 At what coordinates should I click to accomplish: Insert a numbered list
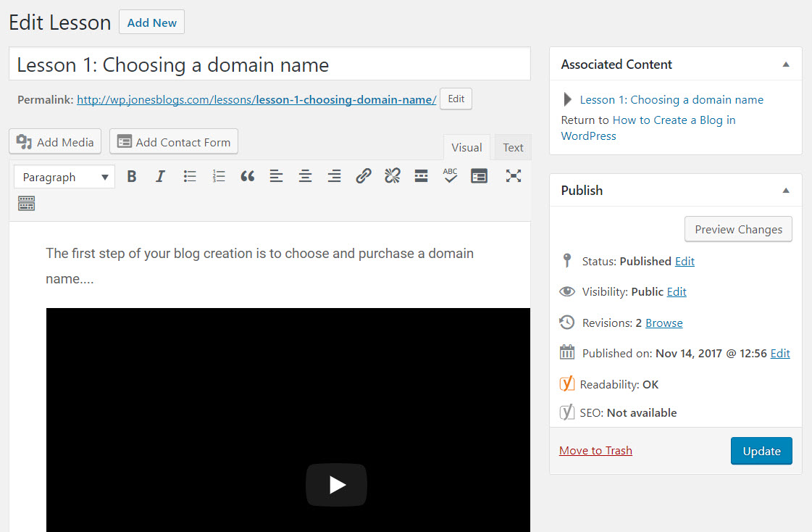point(219,177)
